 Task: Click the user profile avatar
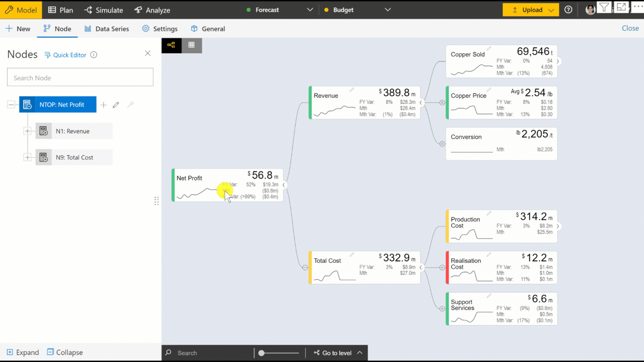coord(590,10)
